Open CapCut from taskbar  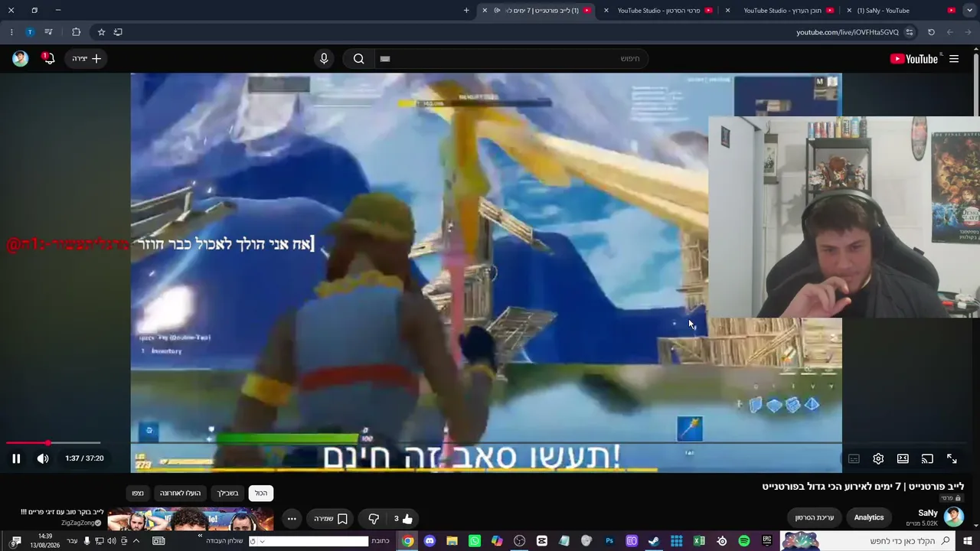pyautogui.click(x=542, y=541)
